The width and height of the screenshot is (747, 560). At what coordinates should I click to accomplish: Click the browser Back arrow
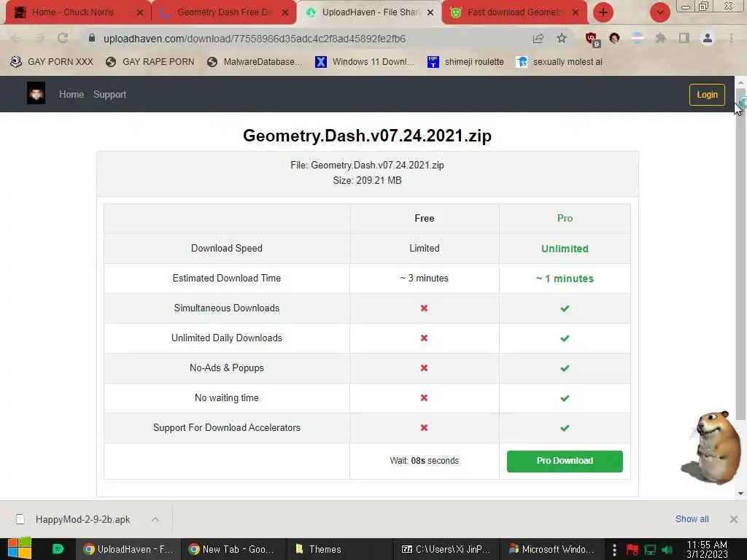[x=16, y=38]
